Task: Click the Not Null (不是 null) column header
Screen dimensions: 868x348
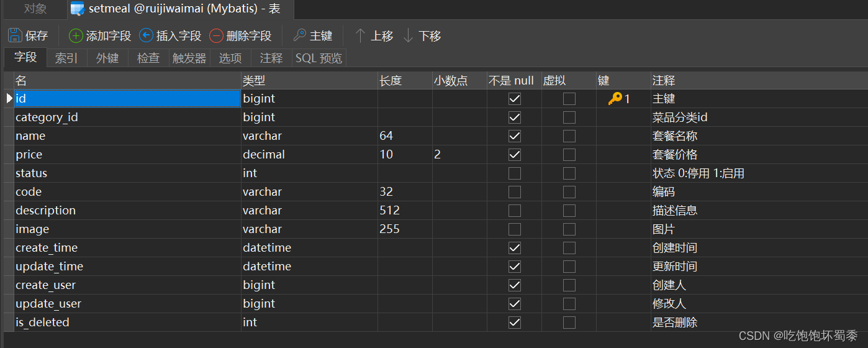Action: tap(514, 80)
